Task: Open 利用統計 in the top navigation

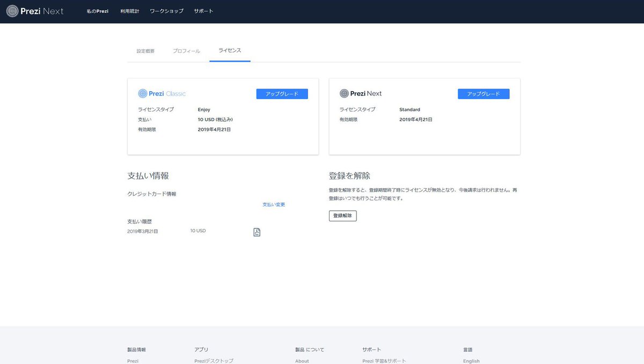Action: pos(129,11)
